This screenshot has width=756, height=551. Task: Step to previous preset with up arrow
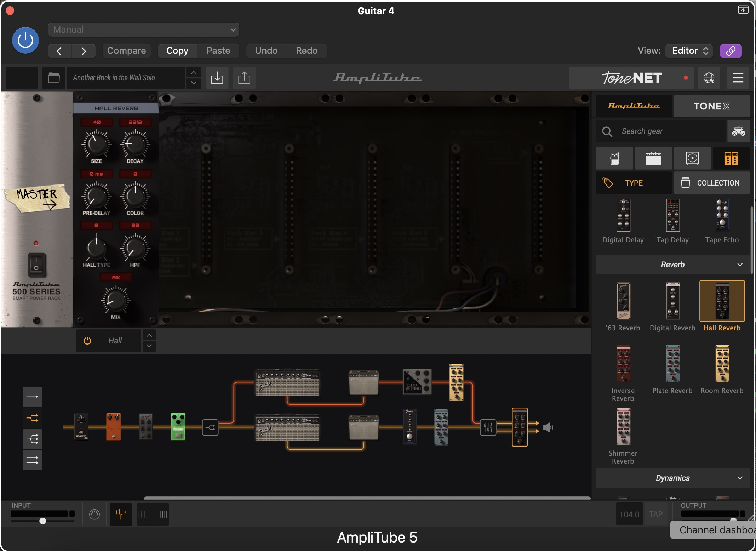tap(194, 72)
